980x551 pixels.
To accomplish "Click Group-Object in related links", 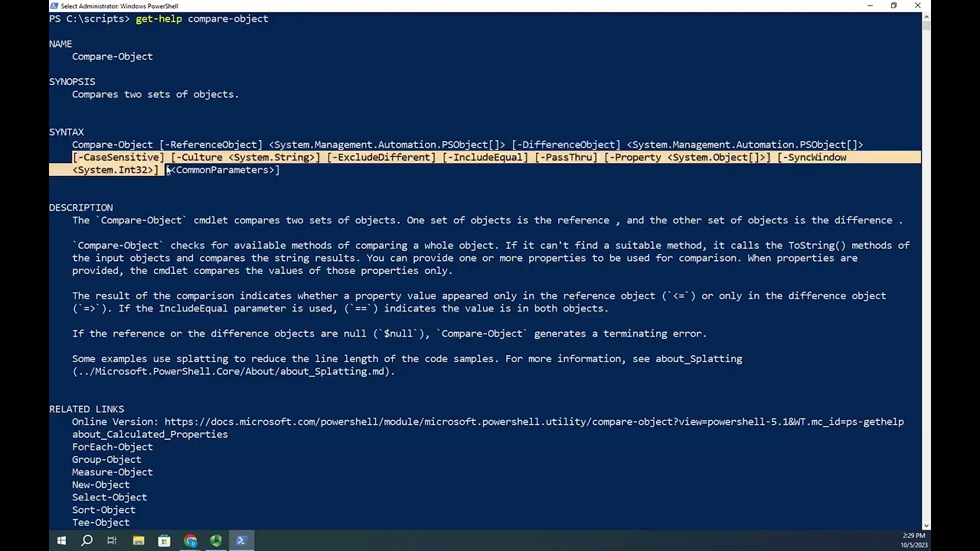I will tap(106, 459).
